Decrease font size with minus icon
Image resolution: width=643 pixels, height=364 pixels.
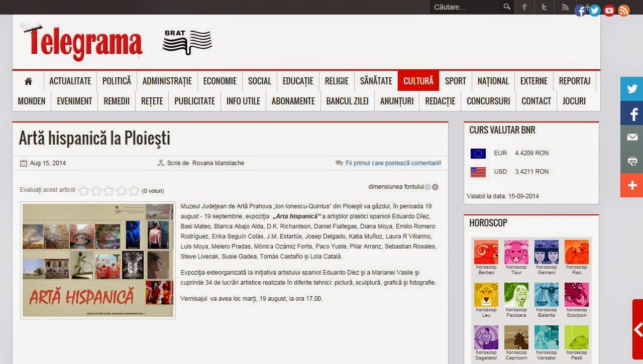(x=427, y=187)
